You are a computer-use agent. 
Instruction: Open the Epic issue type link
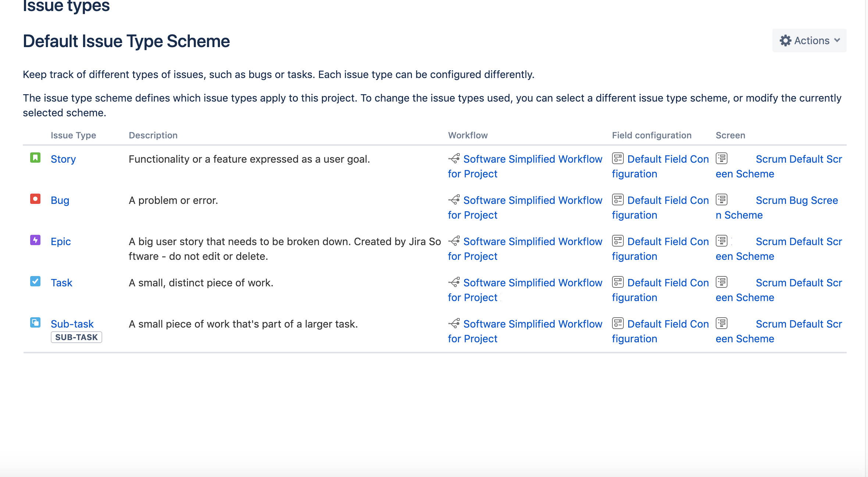click(x=61, y=241)
